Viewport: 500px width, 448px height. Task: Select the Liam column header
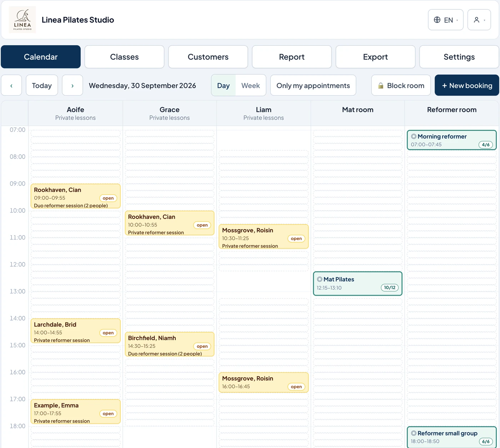pos(264,113)
